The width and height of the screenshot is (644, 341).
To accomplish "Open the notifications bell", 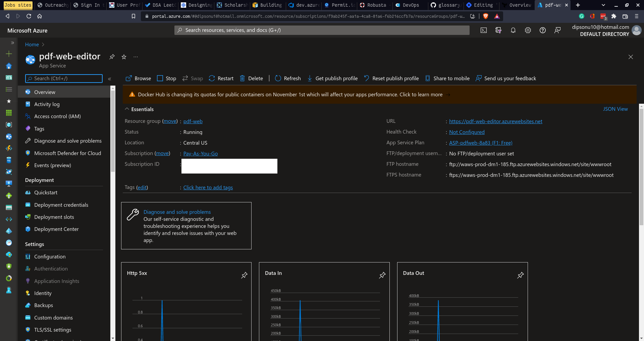I will (513, 30).
